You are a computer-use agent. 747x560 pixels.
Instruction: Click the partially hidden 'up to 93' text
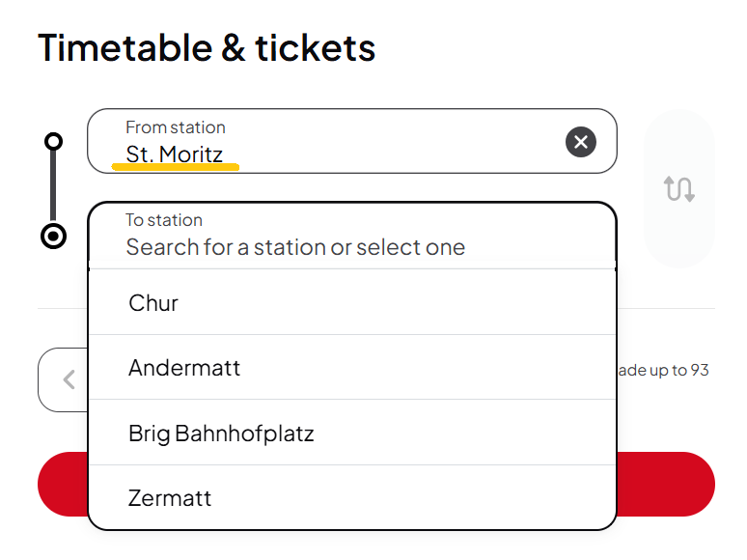click(664, 370)
